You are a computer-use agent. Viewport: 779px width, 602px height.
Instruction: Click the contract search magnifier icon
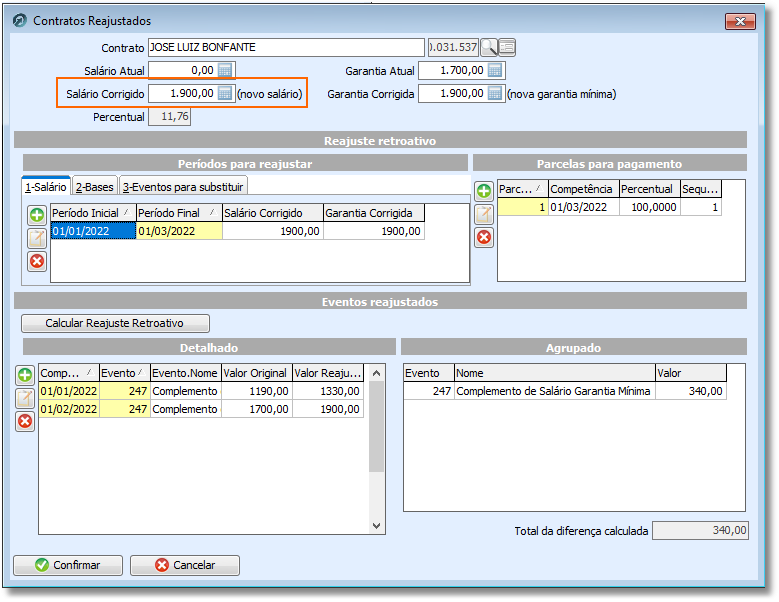point(489,48)
